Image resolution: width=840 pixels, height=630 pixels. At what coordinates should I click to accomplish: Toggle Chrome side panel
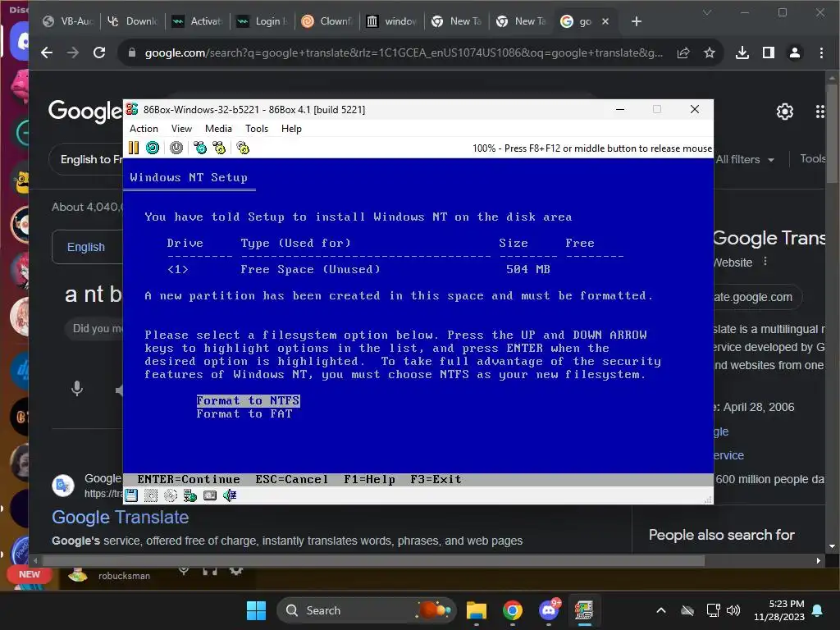[768, 52]
